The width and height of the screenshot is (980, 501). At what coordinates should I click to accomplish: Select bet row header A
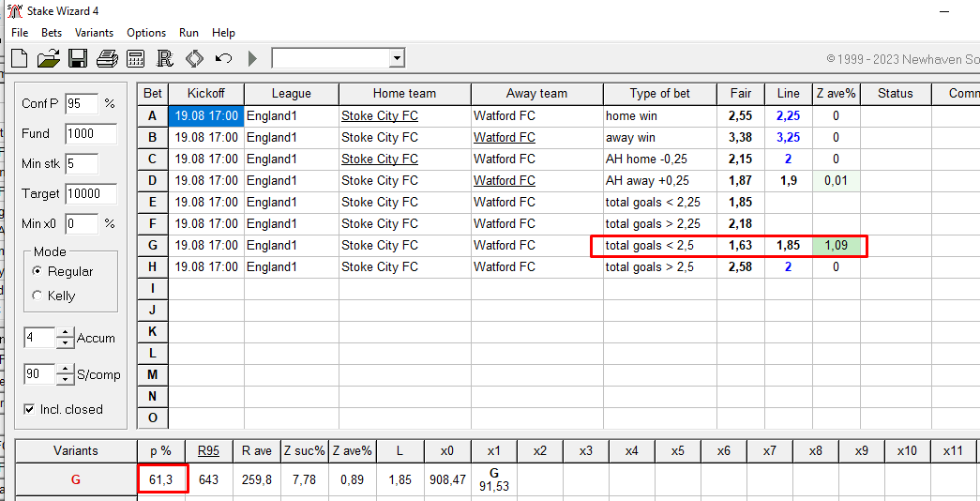click(153, 115)
